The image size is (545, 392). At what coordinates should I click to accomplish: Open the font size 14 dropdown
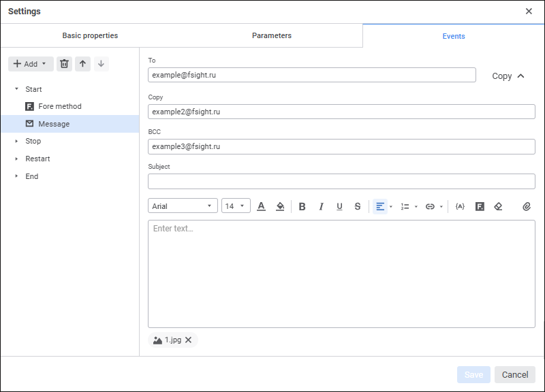click(236, 206)
